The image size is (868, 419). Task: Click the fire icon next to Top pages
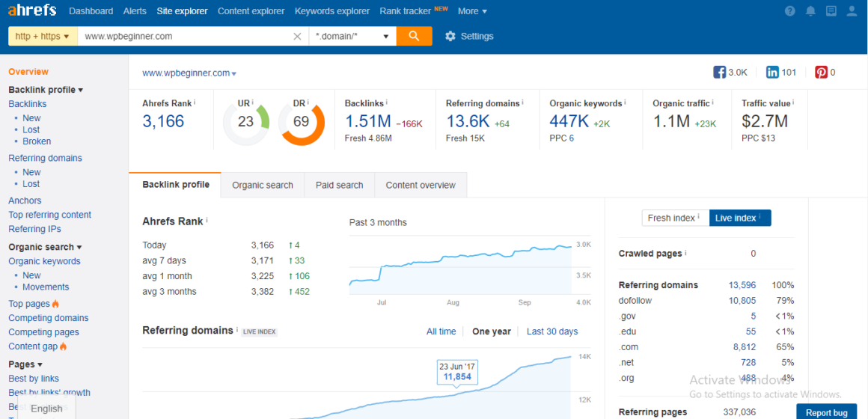pos(55,304)
